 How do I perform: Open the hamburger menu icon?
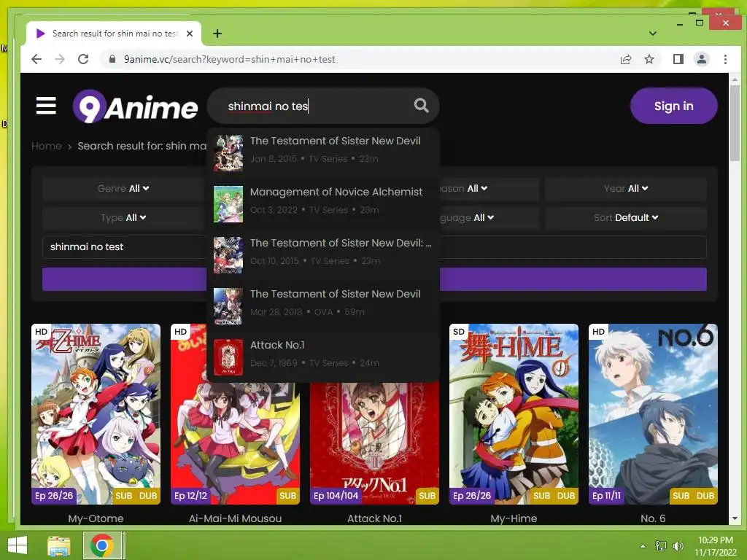pos(46,106)
